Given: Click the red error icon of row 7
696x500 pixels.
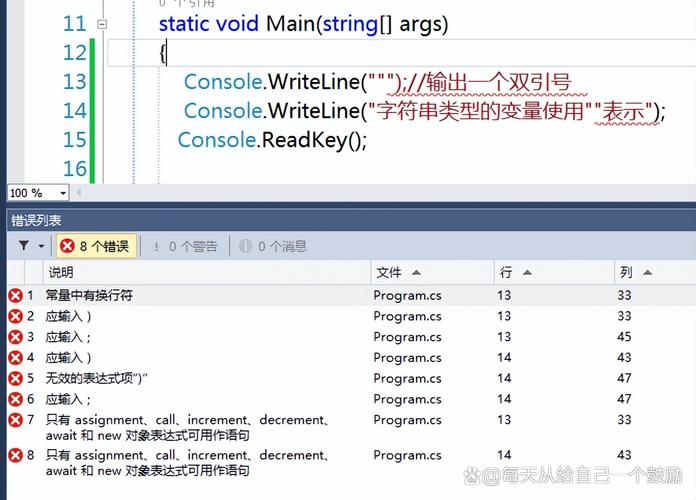Looking at the screenshot, I should [16, 420].
